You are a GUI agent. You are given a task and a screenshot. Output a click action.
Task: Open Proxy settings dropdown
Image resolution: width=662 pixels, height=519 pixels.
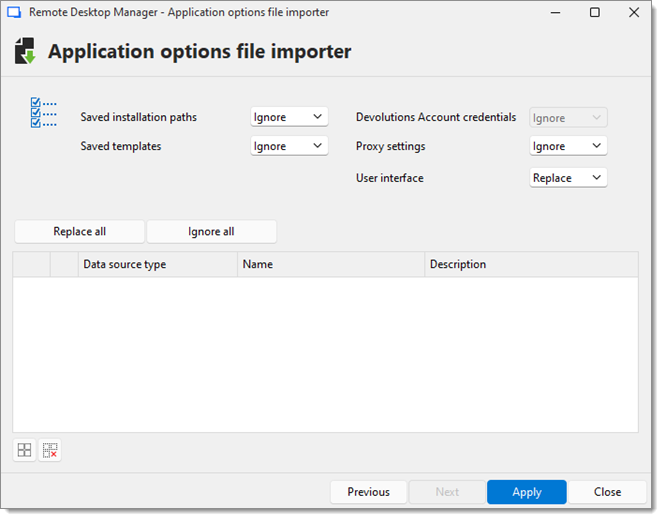[568, 146]
